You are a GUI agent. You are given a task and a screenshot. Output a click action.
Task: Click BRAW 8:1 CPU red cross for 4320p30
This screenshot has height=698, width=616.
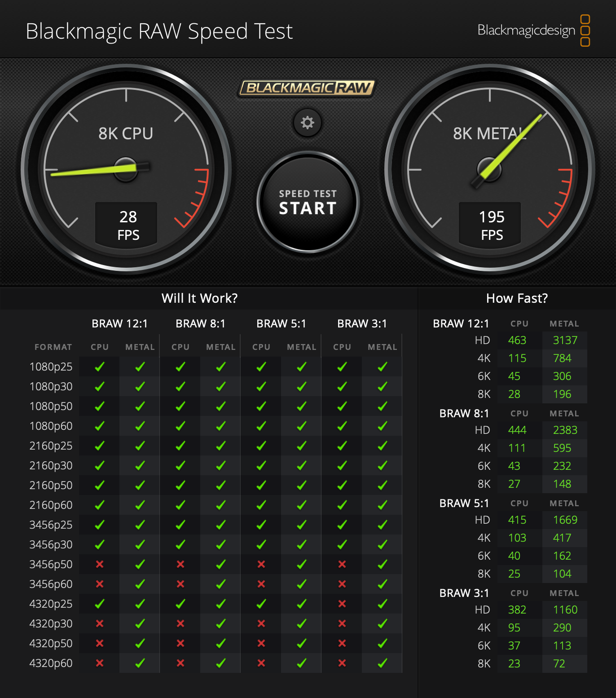click(x=180, y=623)
